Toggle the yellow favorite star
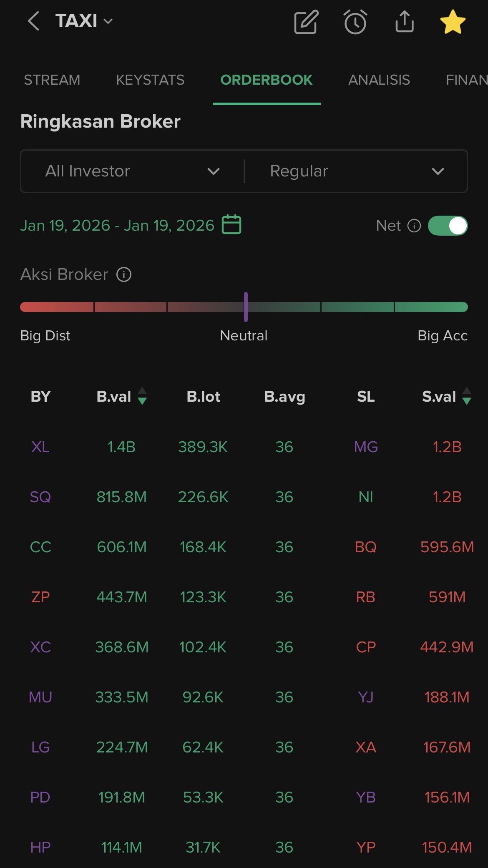The height and width of the screenshot is (868, 488). pyautogui.click(x=453, y=22)
